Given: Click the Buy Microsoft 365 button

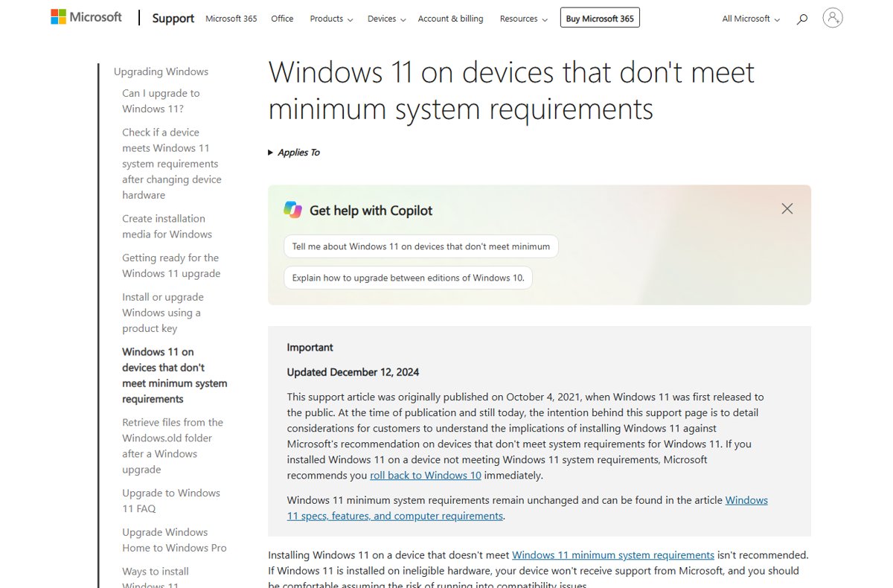Looking at the screenshot, I should coord(600,19).
